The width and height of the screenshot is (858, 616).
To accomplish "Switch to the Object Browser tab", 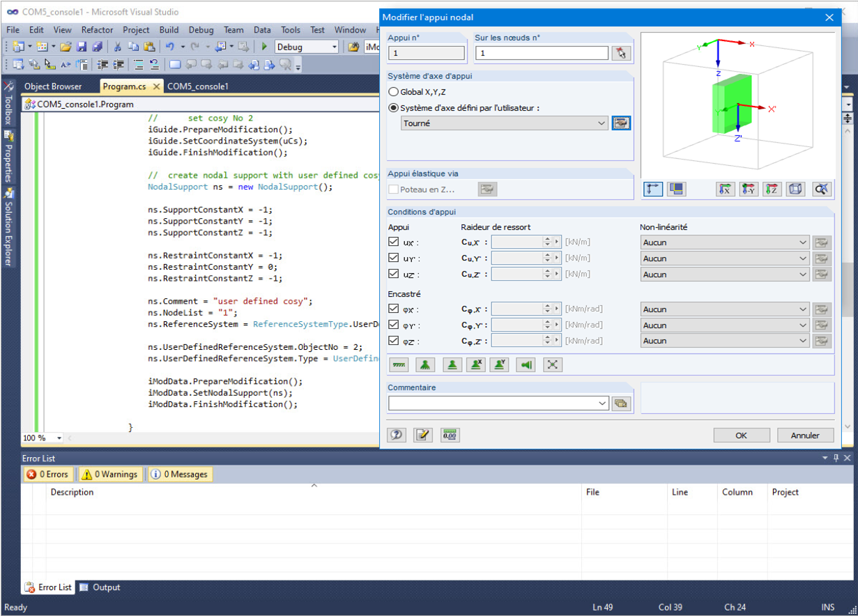I will pos(53,86).
